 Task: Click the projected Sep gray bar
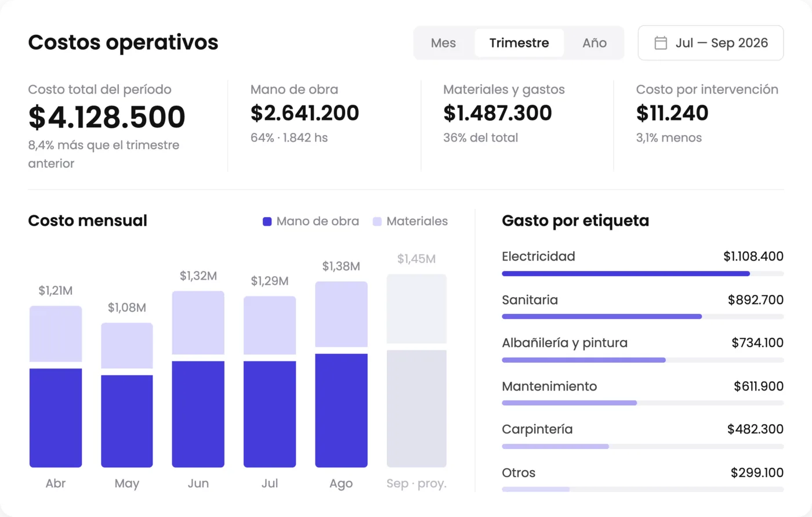[416, 371]
